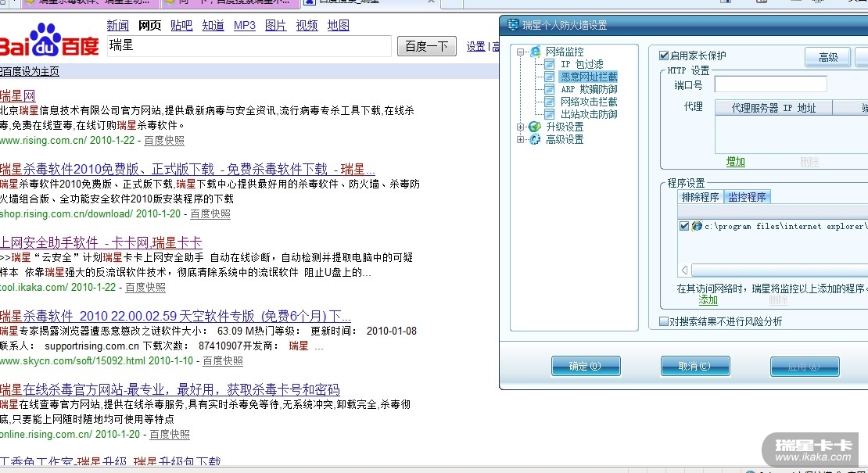Image resolution: width=868 pixels, height=473 pixels.
Task: Click the Baidu search input field
Action: (x=249, y=46)
